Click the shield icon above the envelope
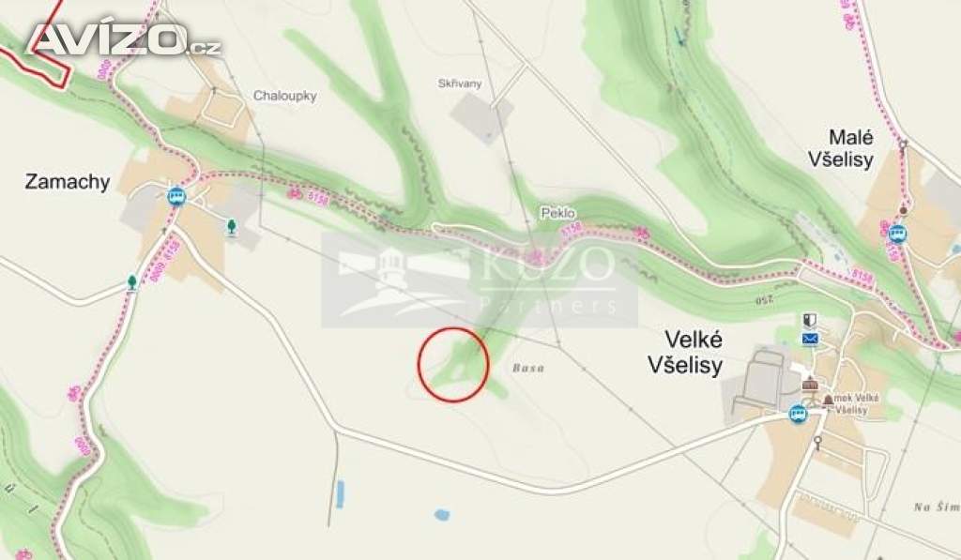Viewport: 961px width, 560px height. pyautogui.click(x=810, y=321)
